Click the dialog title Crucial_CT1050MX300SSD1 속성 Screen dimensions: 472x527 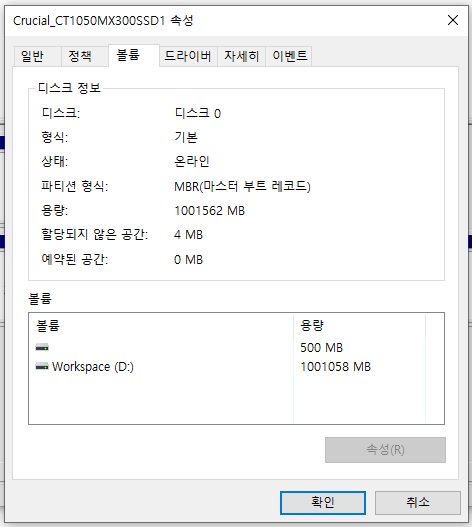click(x=103, y=21)
